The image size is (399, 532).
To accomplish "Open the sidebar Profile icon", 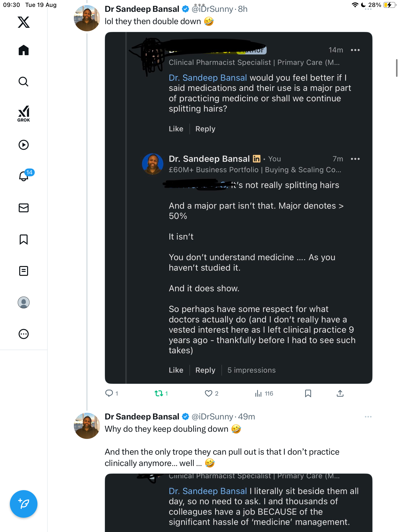I will point(24,302).
